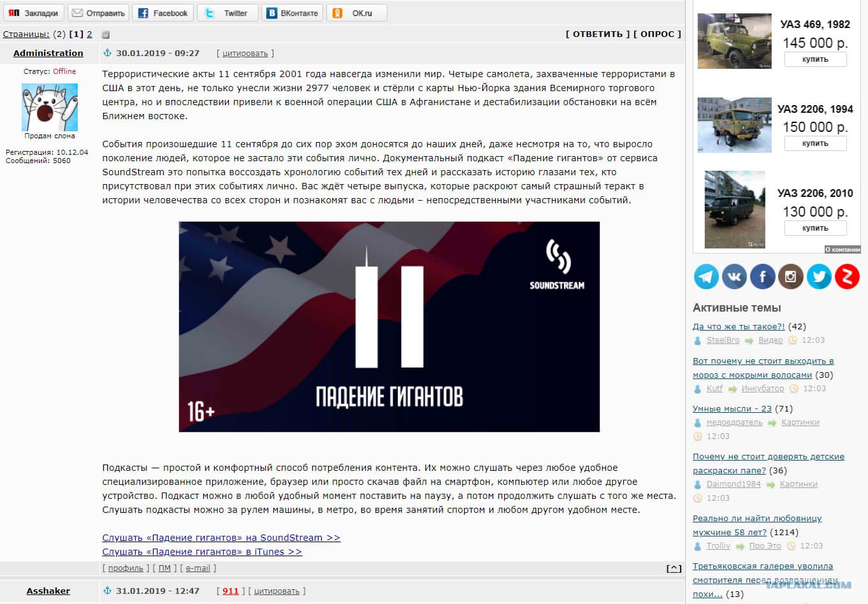
Task: Add page to ЯП Закладки bookmarks
Action: (34, 13)
